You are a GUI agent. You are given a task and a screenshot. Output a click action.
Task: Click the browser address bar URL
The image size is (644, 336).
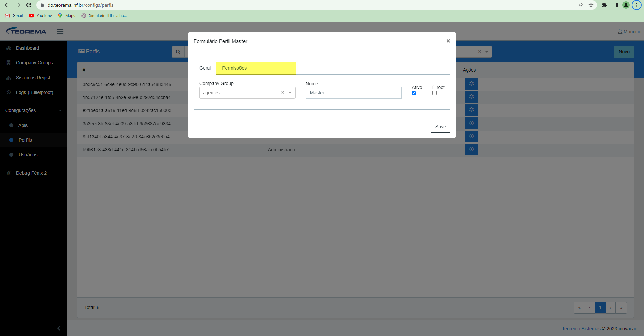coord(80,5)
